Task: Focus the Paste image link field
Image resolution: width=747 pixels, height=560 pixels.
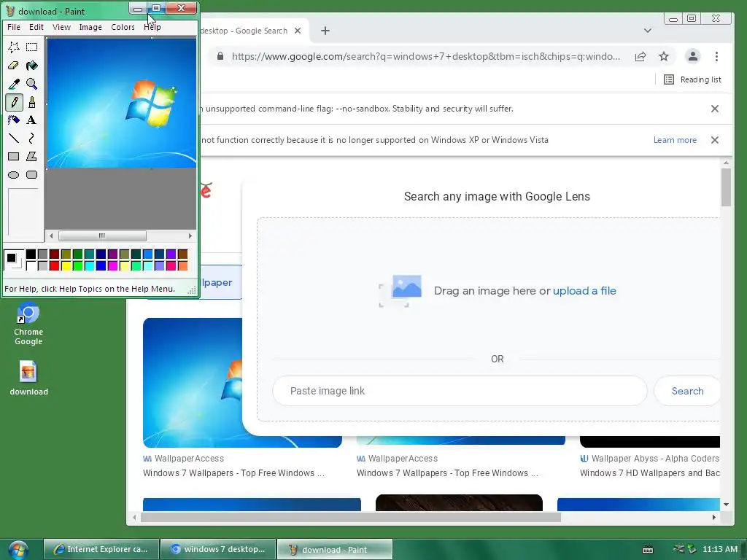Action: tap(460, 391)
